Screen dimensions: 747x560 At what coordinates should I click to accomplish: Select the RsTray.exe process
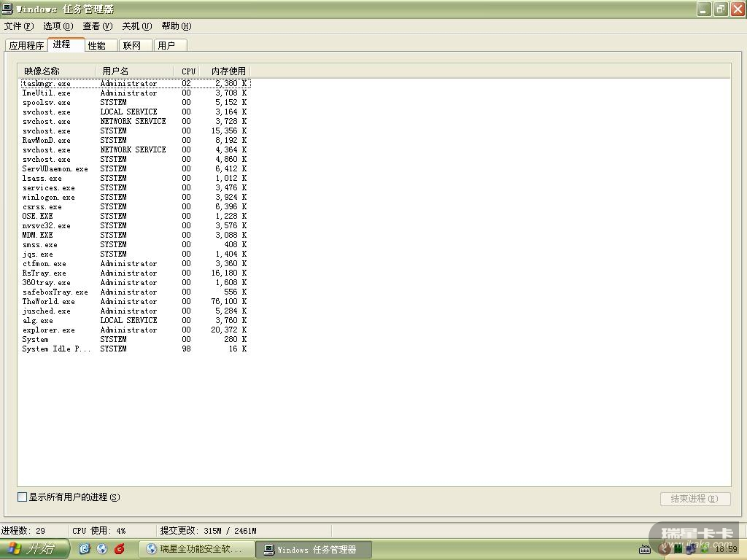(x=136, y=273)
